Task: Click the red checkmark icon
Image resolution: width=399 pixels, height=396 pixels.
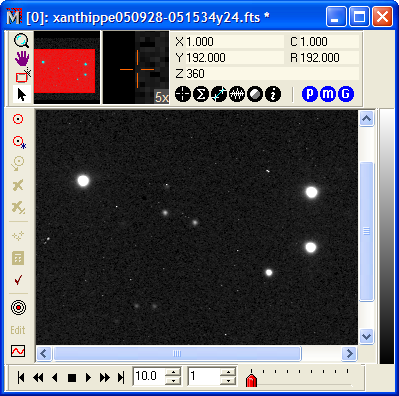Action: tap(18, 280)
